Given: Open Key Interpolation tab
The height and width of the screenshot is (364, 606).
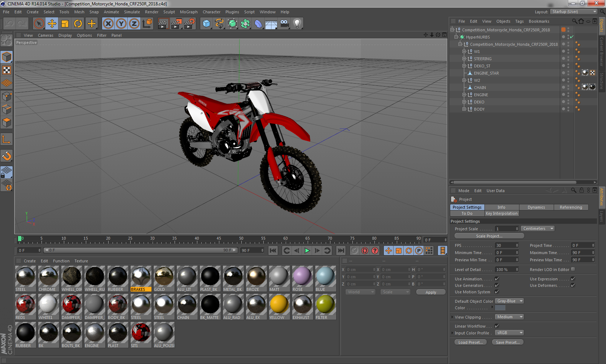Looking at the screenshot, I should 501,213.
